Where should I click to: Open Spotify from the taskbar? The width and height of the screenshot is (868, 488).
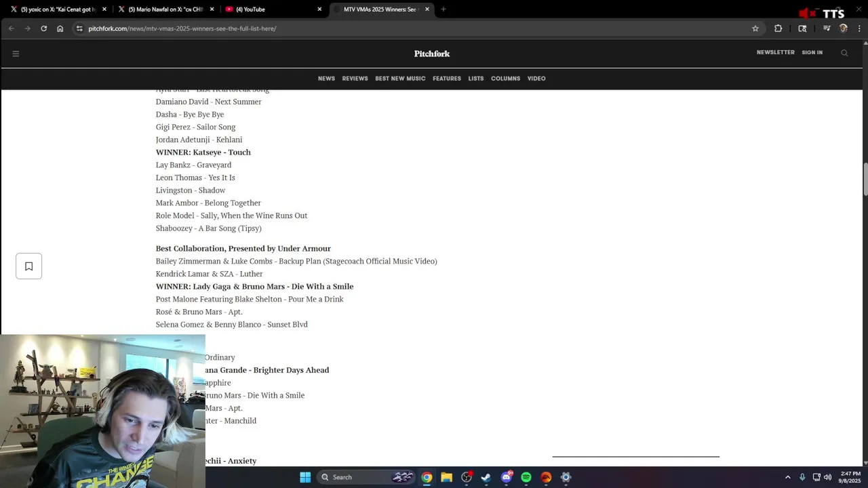tap(526, 477)
